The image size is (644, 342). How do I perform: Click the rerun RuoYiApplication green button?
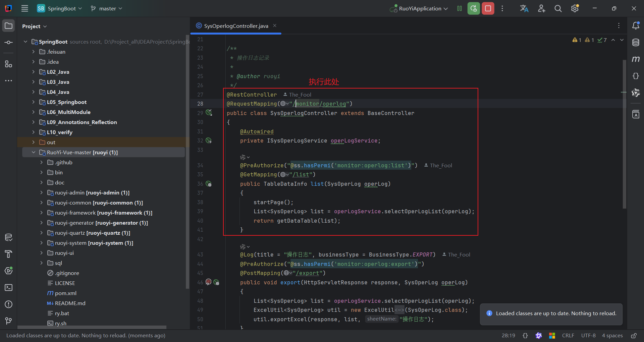tap(474, 8)
